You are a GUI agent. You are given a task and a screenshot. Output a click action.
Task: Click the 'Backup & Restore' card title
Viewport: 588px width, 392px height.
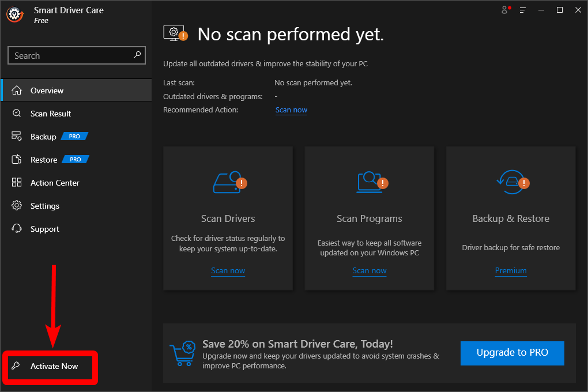[x=511, y=218]
